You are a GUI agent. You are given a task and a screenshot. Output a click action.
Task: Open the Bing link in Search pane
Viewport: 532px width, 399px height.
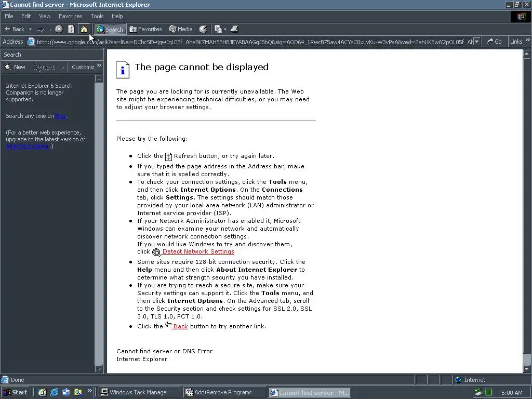[x=60, y=116]
